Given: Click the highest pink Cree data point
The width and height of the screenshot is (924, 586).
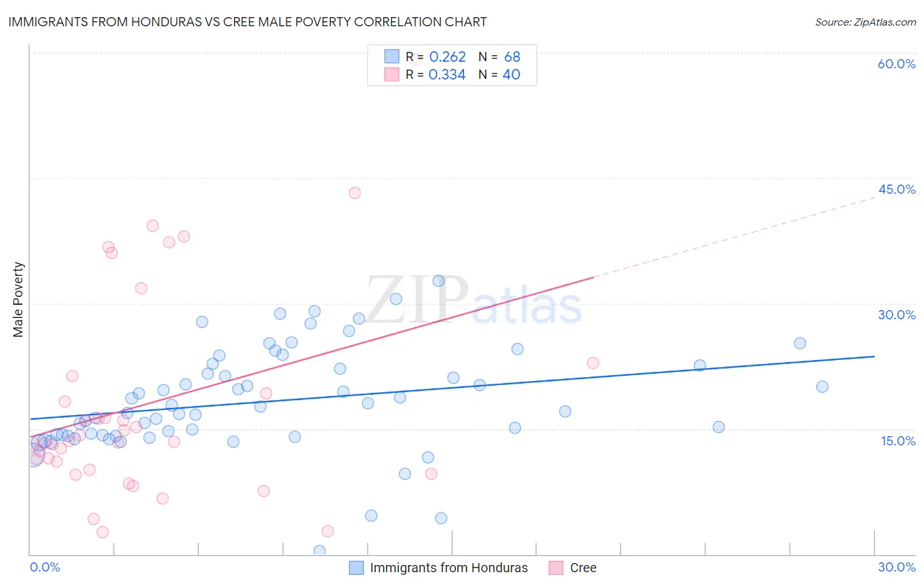Looking at the screenshot, I should (355, 192).
